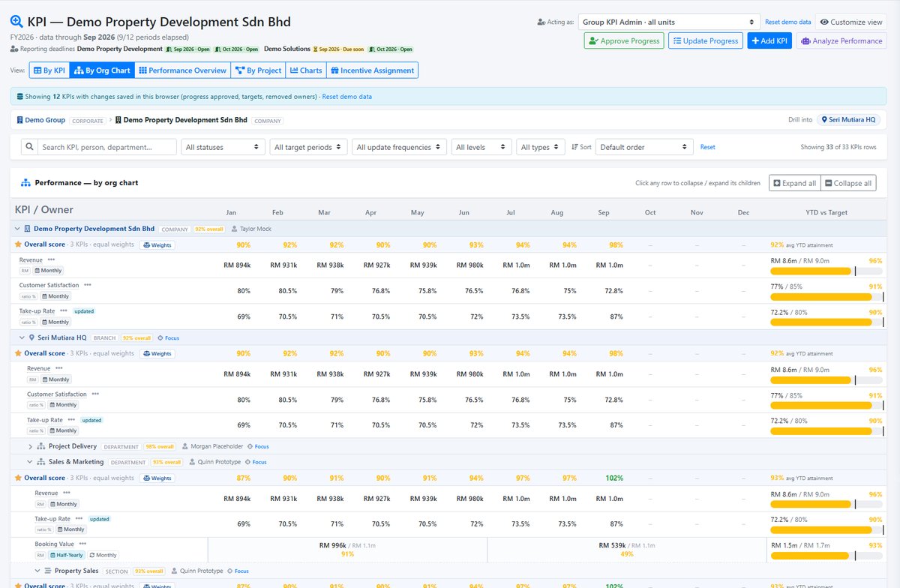Screen dimensions: 900x588
Task: Click the star icon on company Overall score
Action: pyautogui.click(x=18, y=244)
